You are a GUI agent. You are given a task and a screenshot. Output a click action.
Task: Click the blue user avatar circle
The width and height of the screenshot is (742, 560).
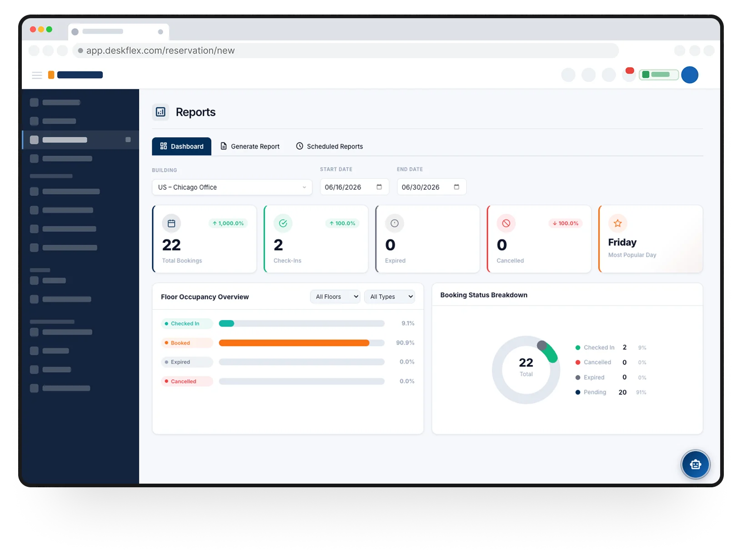(x=690, y=75)
